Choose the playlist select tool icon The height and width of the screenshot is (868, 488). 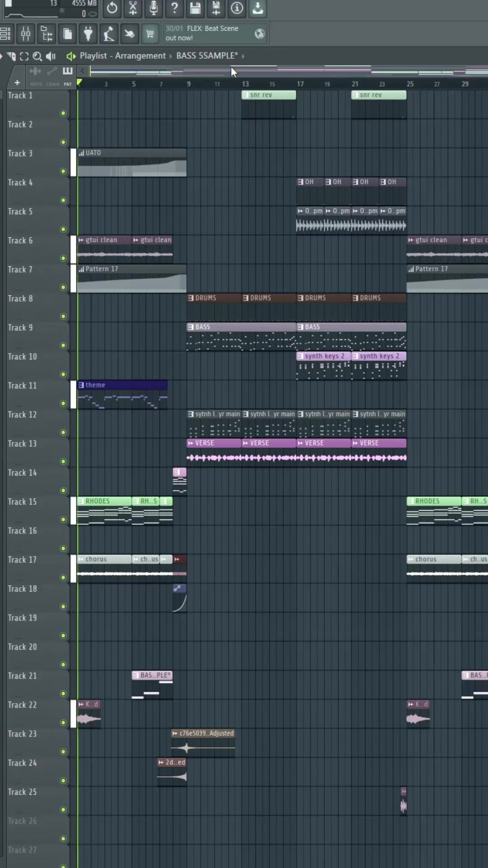(x=24, y=56)
